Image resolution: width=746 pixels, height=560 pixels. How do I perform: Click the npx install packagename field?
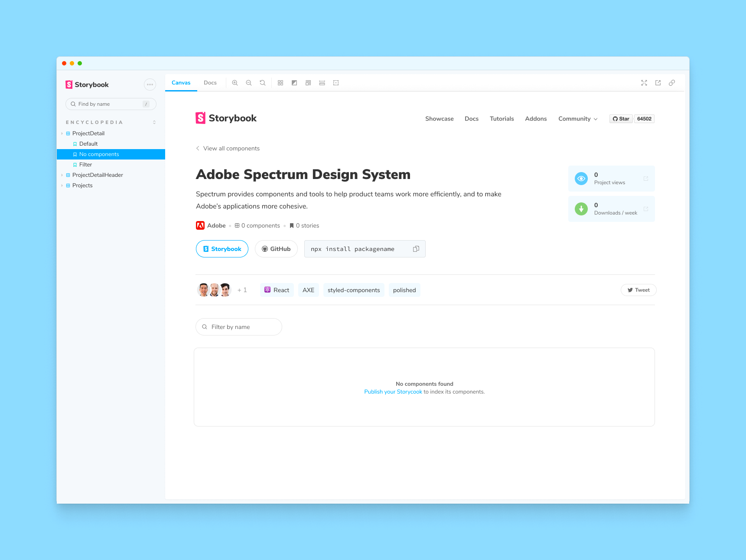[365, 249]
